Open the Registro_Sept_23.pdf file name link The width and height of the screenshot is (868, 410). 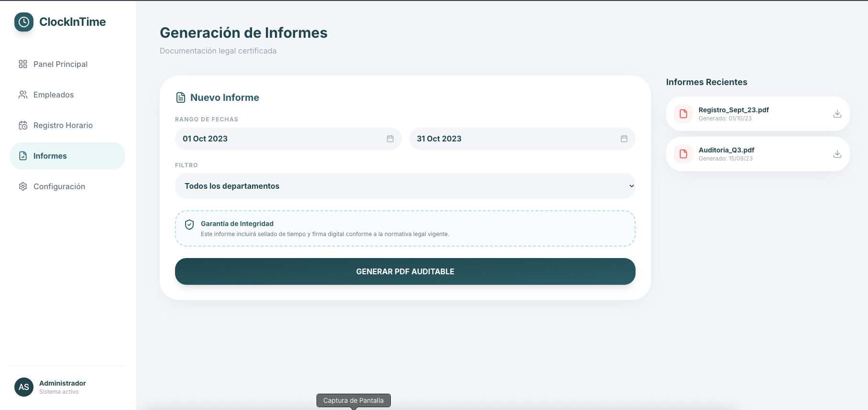pyautogui.click(x=733, y=110)
